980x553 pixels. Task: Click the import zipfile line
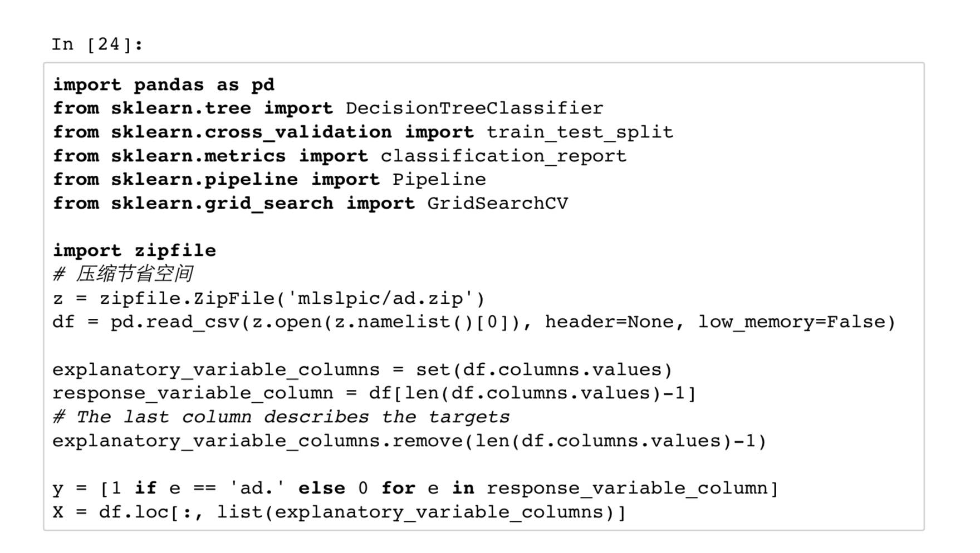point(134,250)
